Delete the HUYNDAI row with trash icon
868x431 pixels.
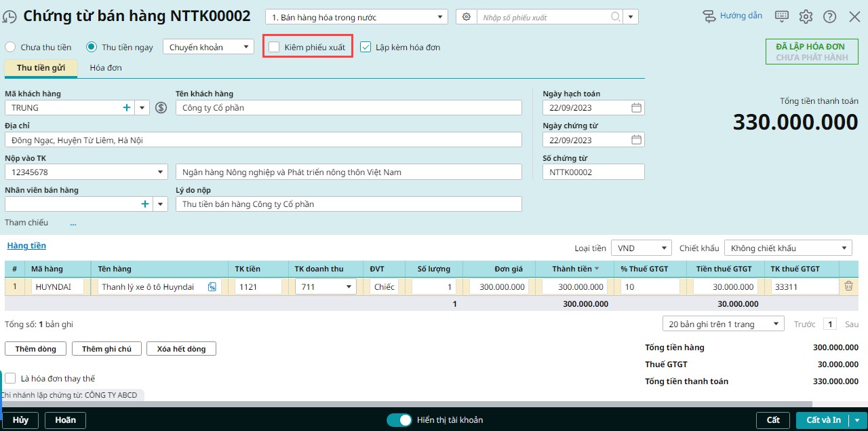click(848, 286)
